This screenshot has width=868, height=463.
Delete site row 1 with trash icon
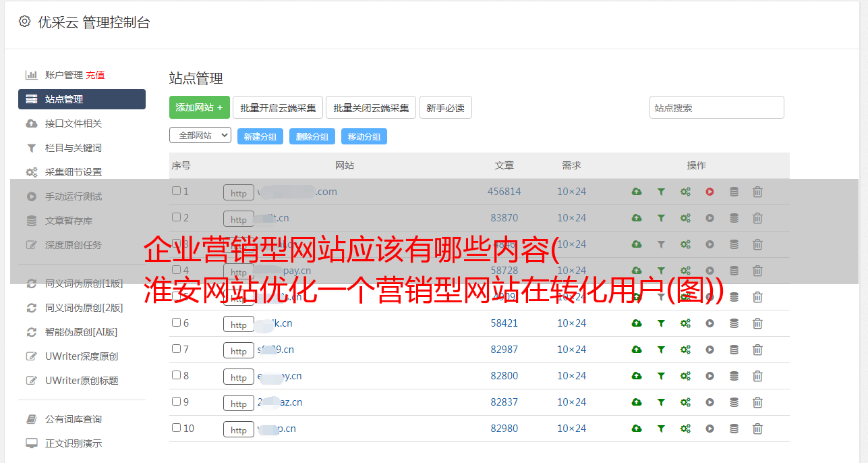(757, 192)
